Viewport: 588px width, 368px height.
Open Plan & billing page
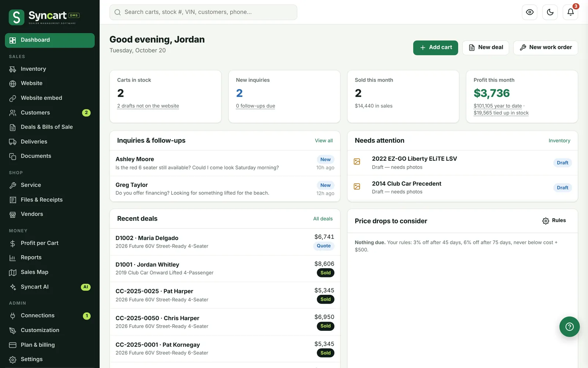50,345
